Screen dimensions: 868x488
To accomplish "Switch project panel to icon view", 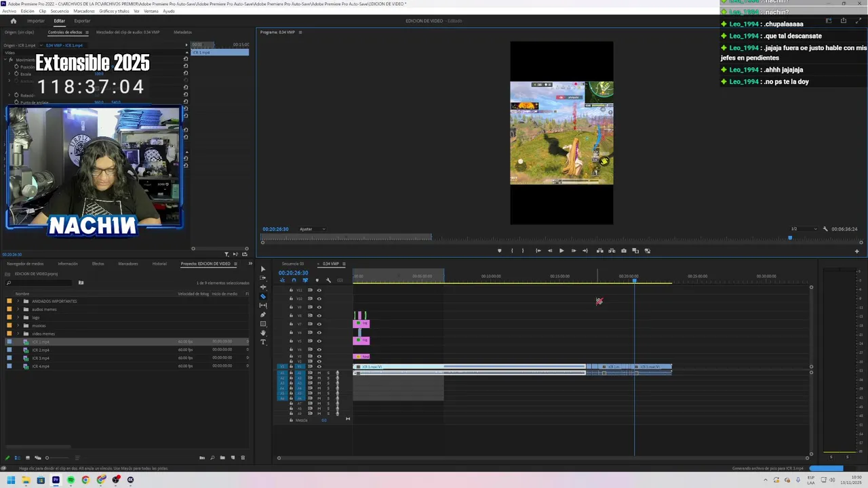I will coord(28,457).
